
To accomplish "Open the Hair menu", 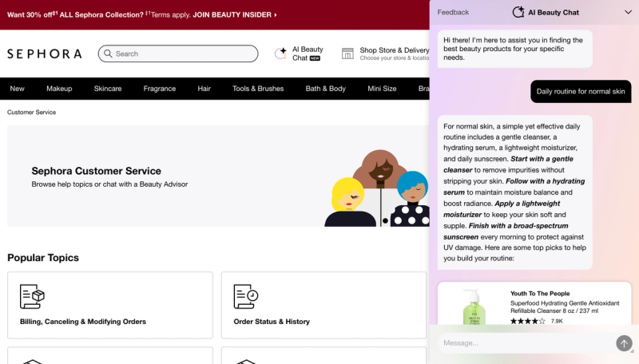I will tap(204, 89).
